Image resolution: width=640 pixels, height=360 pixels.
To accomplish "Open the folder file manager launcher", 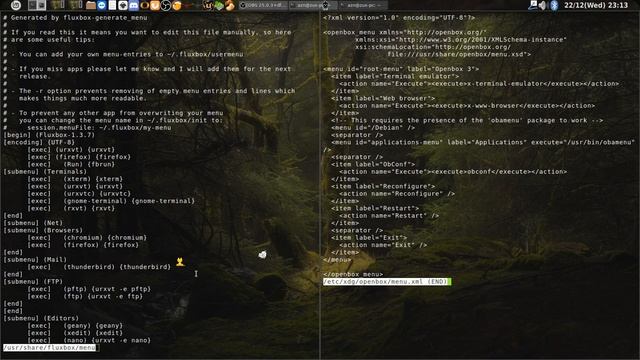I will (91, 5).
